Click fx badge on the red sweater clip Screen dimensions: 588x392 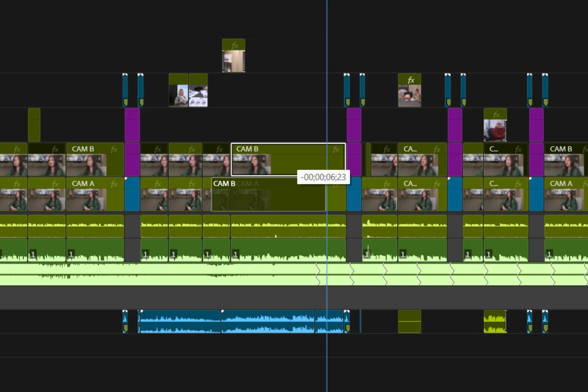[x=496, y=114]
